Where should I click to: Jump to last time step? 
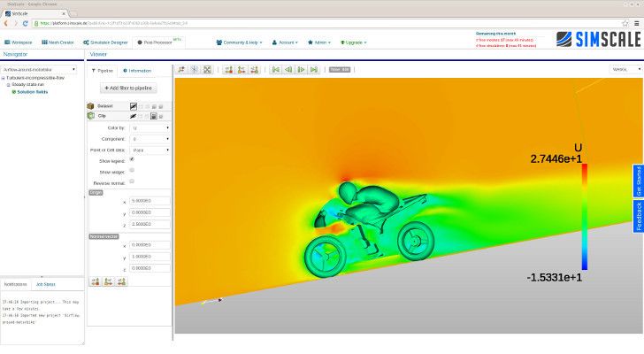[x=314, y=69]
